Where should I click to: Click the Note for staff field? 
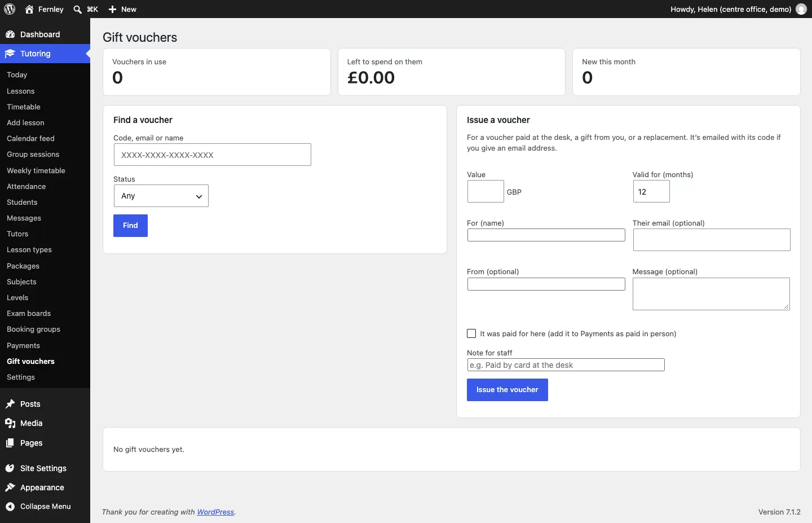(566, 365)
